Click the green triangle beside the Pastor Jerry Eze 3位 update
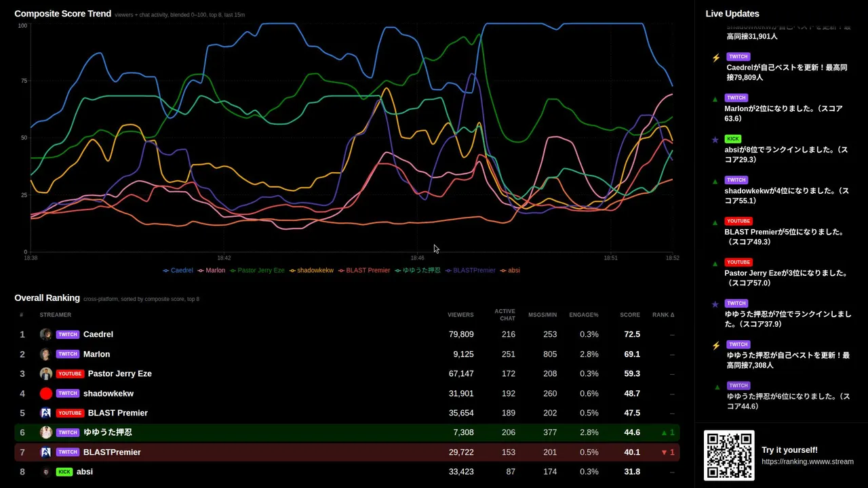This screenshot has width=868, height=488. (x=715, y=264)
